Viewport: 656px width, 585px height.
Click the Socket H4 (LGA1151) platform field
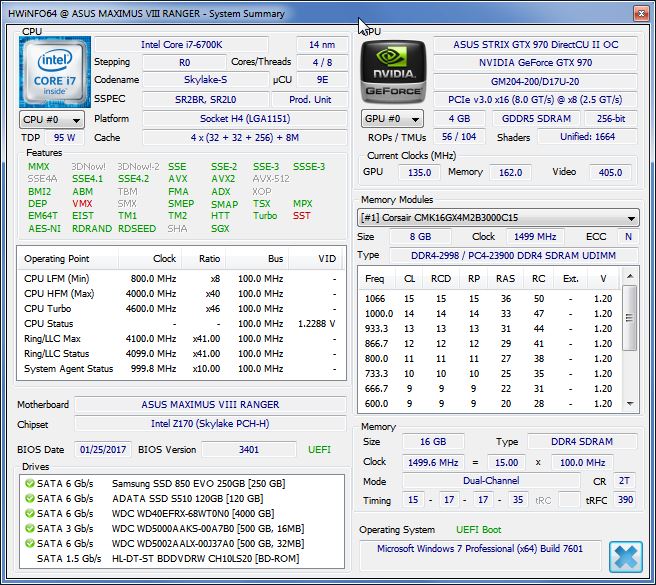click(245, 118)
